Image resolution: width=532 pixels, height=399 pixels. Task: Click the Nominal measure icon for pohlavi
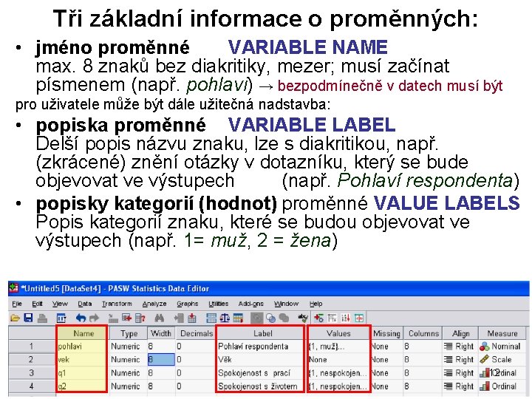[x=485, y=347]
